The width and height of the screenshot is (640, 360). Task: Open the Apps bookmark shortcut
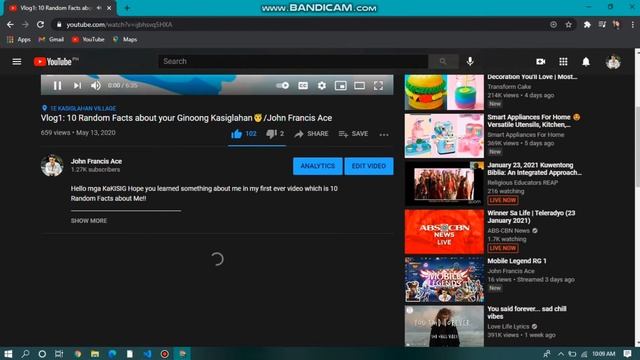click(19, 39)
